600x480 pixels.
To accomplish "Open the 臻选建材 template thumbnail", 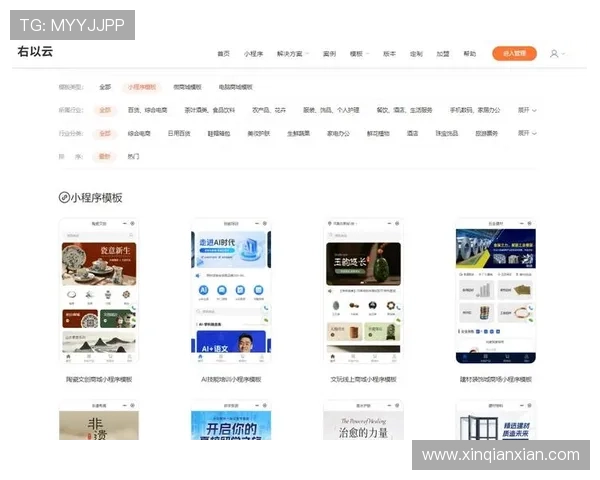I will (x=496, y=420).
